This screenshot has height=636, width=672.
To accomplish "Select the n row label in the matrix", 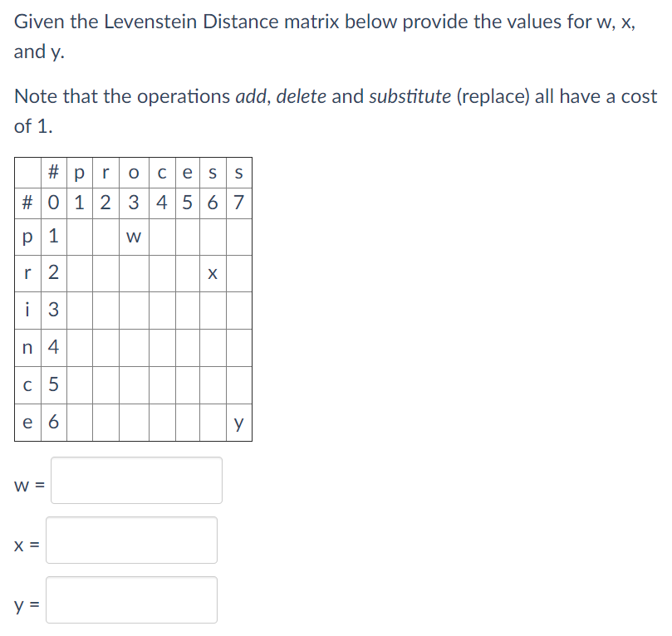I will pos(27,347).
